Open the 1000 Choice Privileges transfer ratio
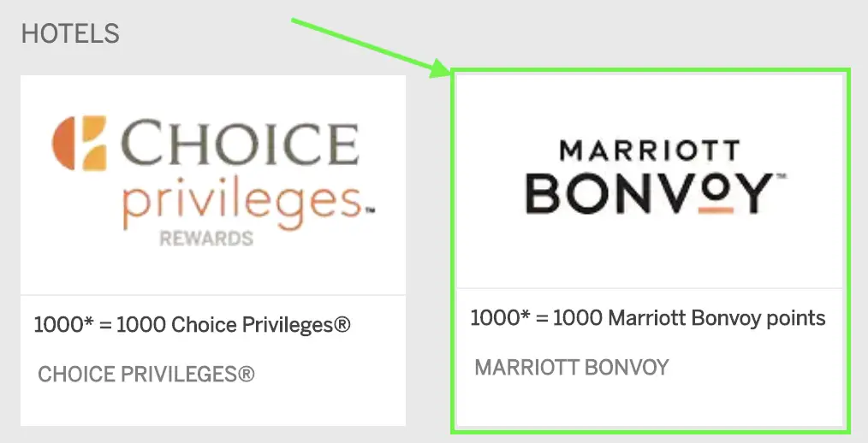868x443 pixels. (192, 325)
